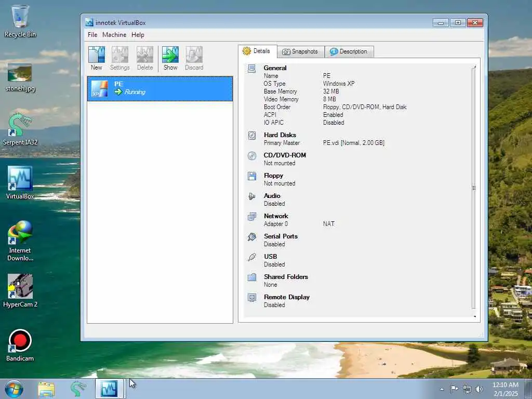The image size is (532, 399).
Task: Select the stoneh.jpg desktop file
Action: click(20, 77)
